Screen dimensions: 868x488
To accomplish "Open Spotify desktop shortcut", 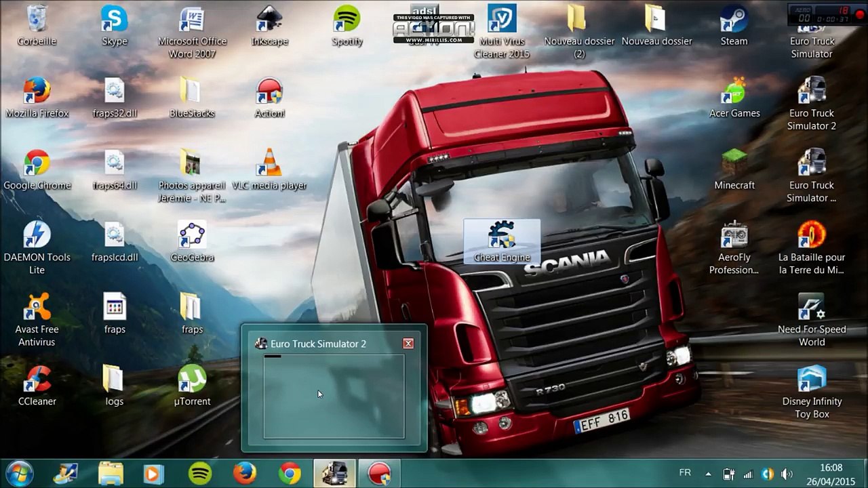I will (x=347, y=26).
